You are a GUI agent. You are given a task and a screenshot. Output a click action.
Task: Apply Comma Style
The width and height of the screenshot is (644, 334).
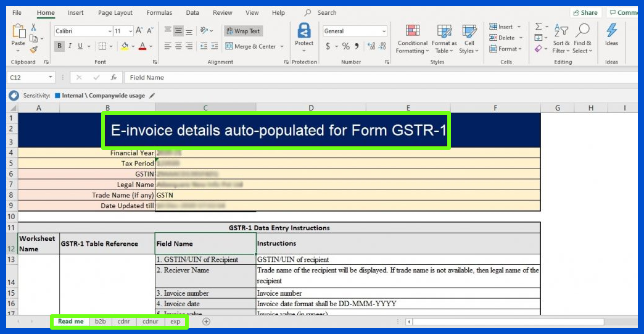357,46
